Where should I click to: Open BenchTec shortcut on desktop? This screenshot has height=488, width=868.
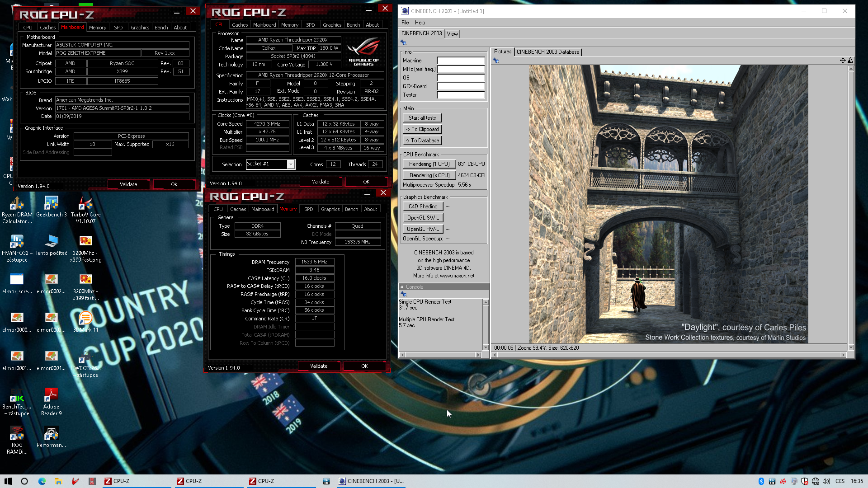17,402
